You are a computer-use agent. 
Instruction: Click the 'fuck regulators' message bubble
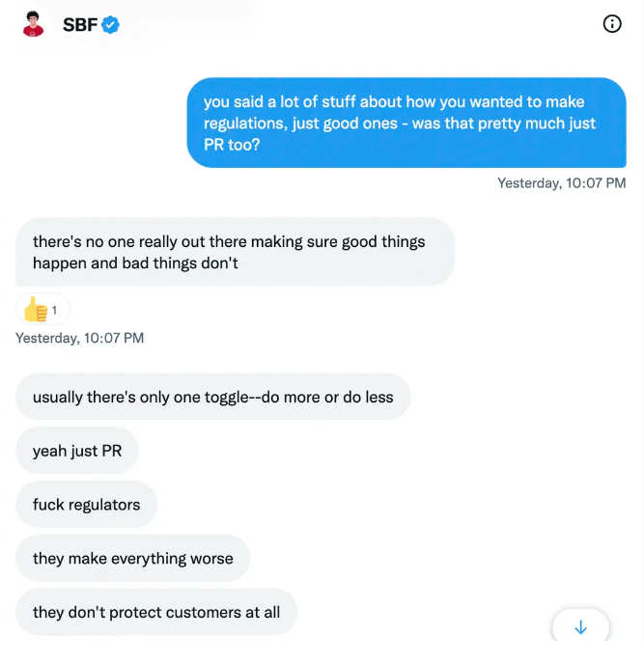point(86,504)
